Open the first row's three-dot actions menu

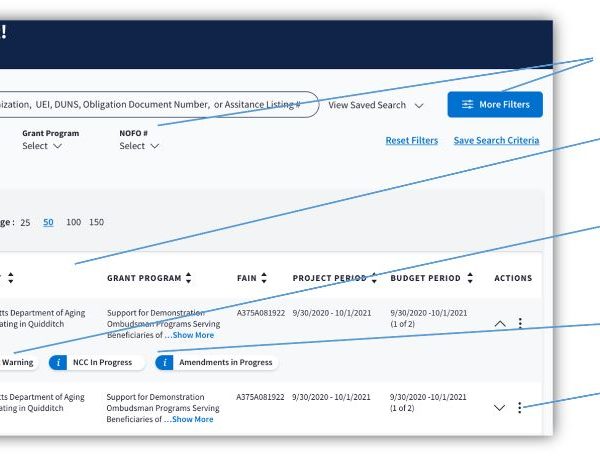(x=520, y=324)
